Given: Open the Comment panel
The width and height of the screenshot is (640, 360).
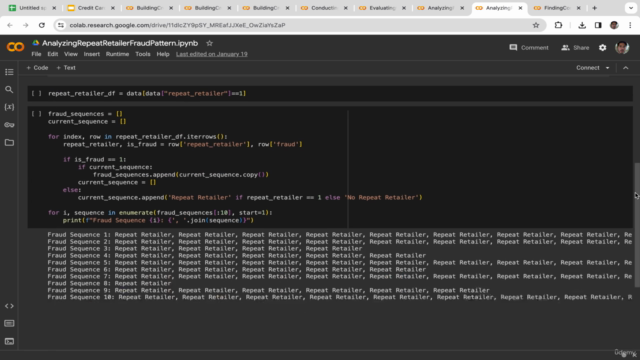Looking at the screenshot, I should pyautogui.click(x=529, y=48).
